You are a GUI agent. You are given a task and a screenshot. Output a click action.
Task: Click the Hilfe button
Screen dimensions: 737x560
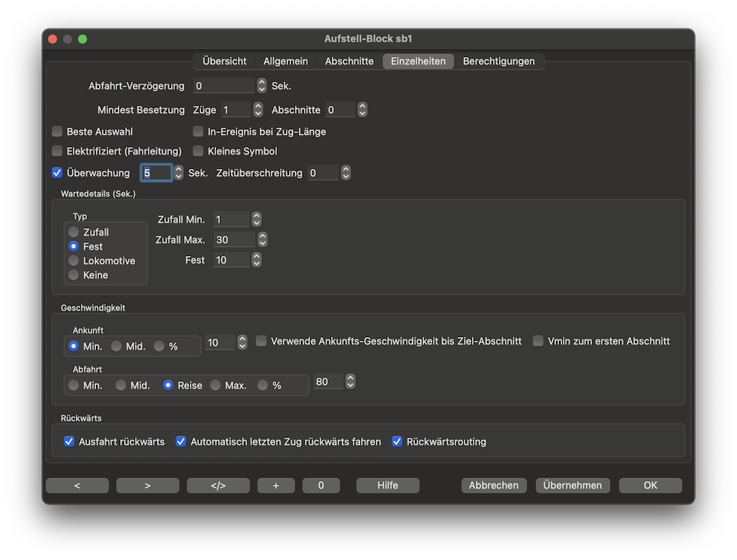coord(387,486)
